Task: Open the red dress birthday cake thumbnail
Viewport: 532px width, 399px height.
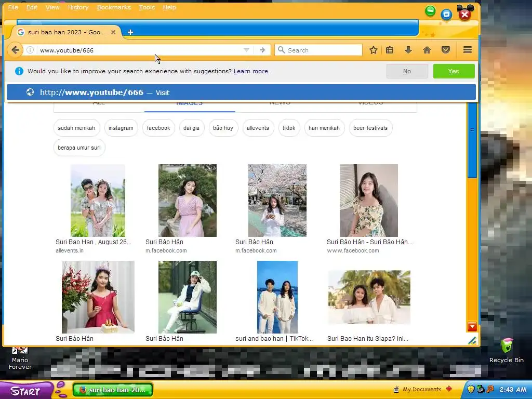Action: pyautogui.click(x=98, y=297)
